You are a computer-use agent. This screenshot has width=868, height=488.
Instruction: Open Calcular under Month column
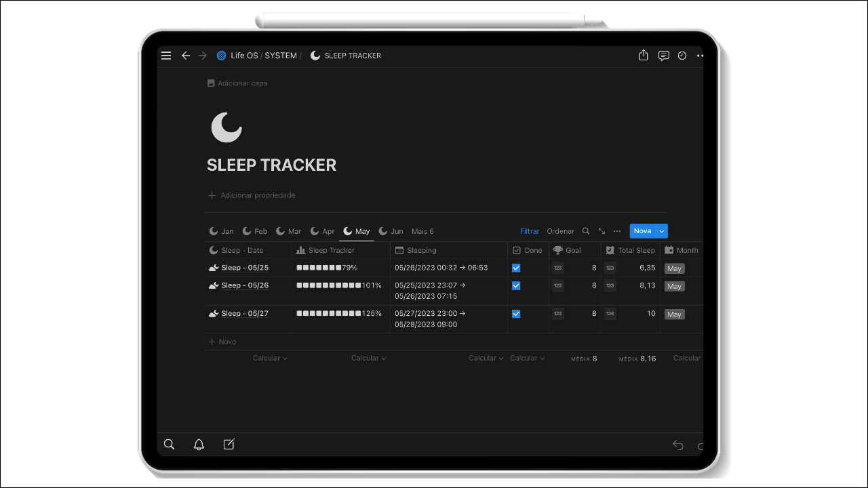click(687, 358)
